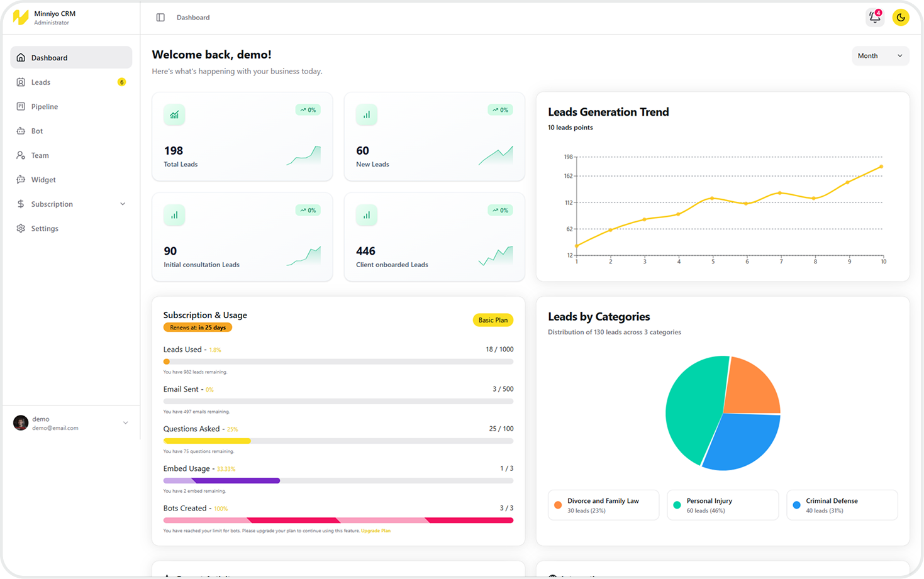
Task: Click the Team icon in sidebar
Action: [x=21, y=155]
